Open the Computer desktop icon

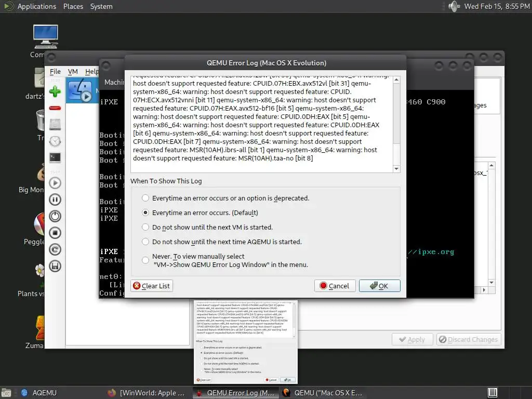(x=46, y=36)
